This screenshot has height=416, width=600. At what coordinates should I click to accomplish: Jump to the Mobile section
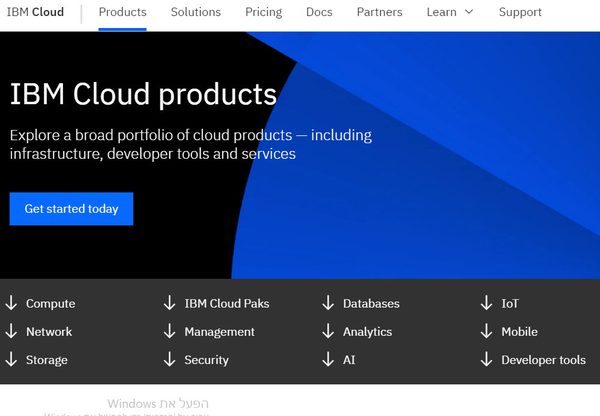click(x=519, y=331)
